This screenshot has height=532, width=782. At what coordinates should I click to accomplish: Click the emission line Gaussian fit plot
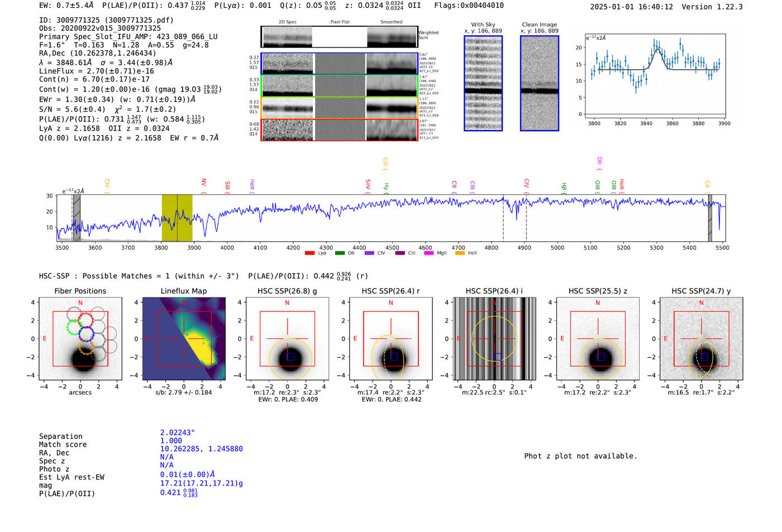[x=655, y=76]
